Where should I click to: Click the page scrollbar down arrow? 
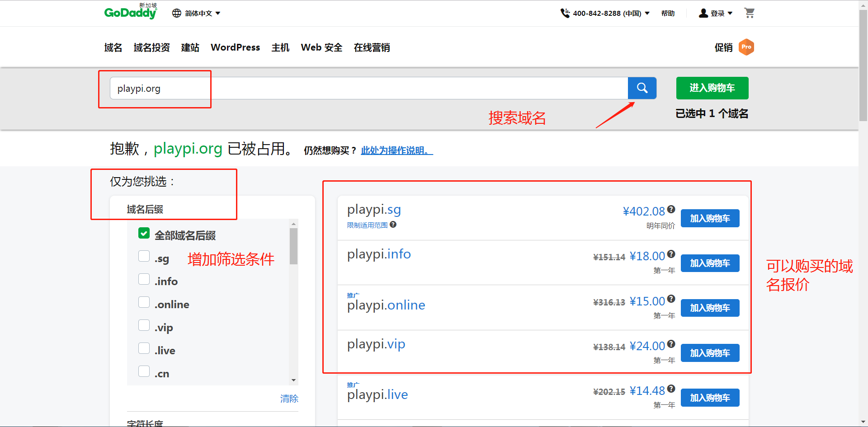[863, 422]
